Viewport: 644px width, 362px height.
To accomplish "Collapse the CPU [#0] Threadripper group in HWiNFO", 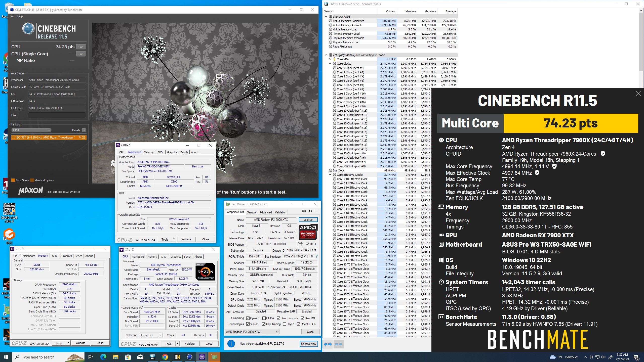I will pos(326,55).
